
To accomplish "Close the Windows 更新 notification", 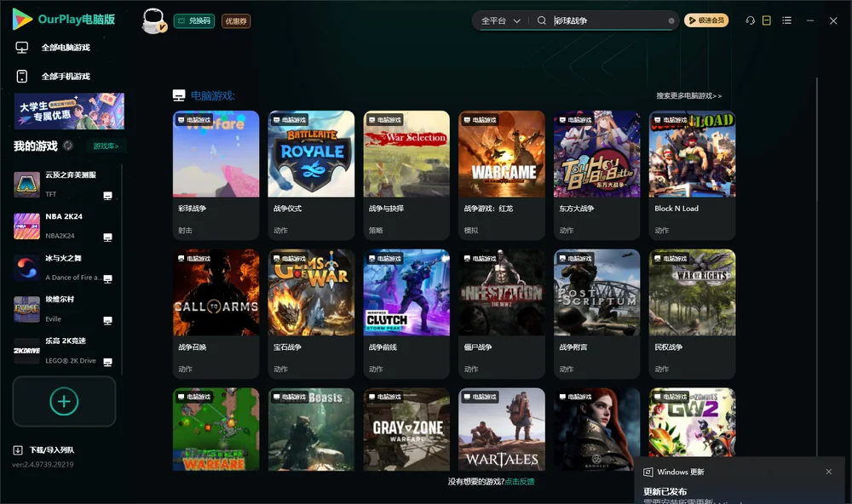I will (829, 472).
